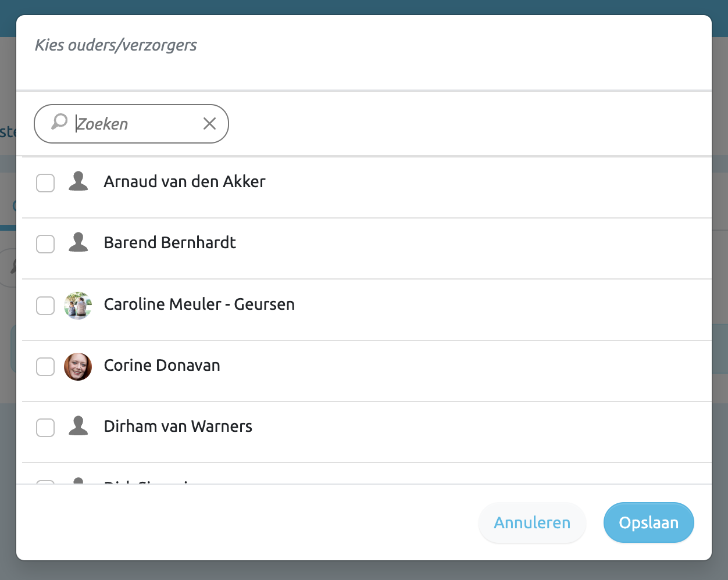Select the name Arnaud van den Akker
Image resolution: width=728 pixels, height=580 pixels.
[x=184, y=182]
